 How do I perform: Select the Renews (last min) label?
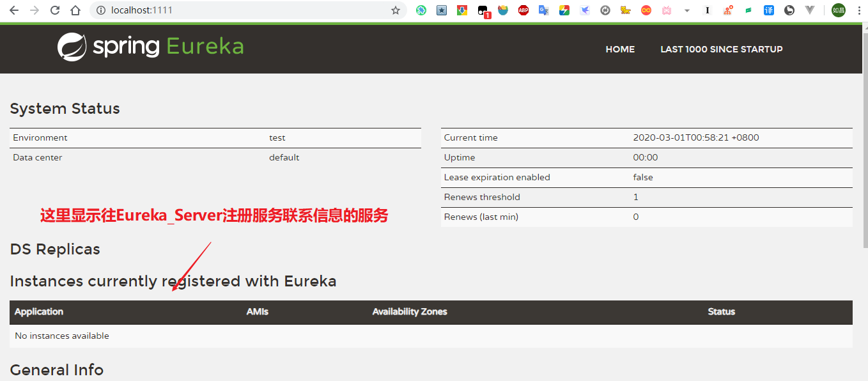coord(481,217)
